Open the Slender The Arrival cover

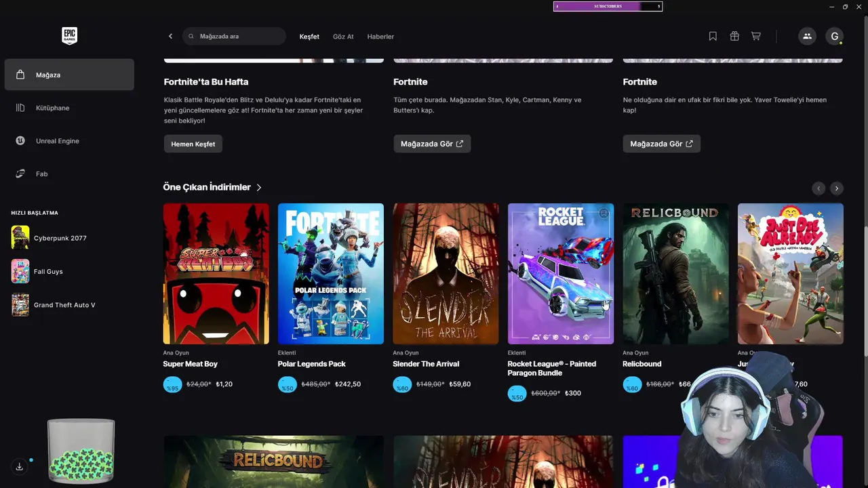pyautogui.click(x=446, y=274)
